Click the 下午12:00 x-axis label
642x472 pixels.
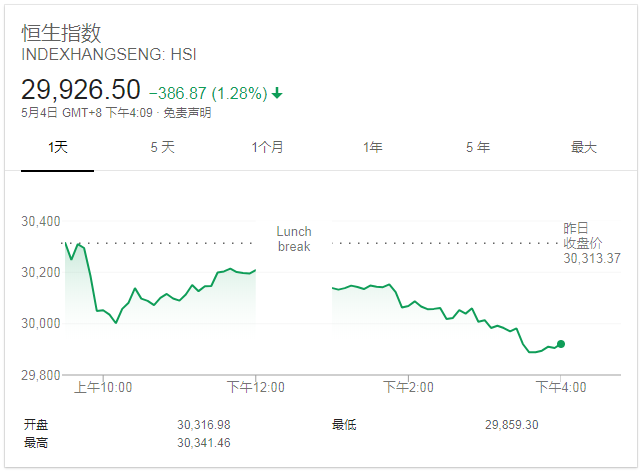coord(256,387)
